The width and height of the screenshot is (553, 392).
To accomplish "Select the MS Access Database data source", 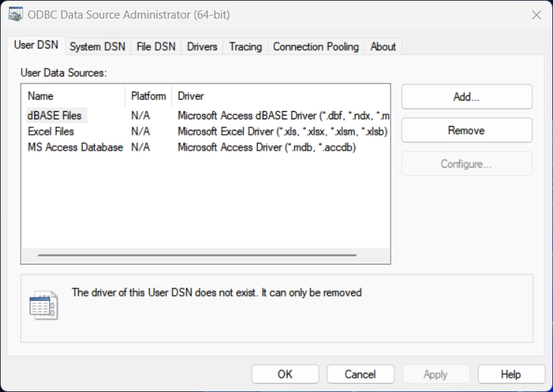I will (75, 148).
